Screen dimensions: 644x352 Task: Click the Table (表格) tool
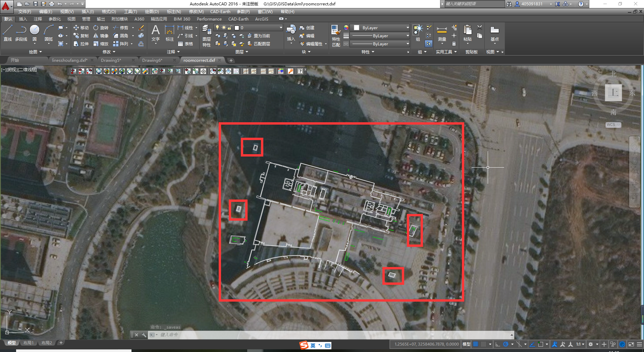click(x=185, y=44)
